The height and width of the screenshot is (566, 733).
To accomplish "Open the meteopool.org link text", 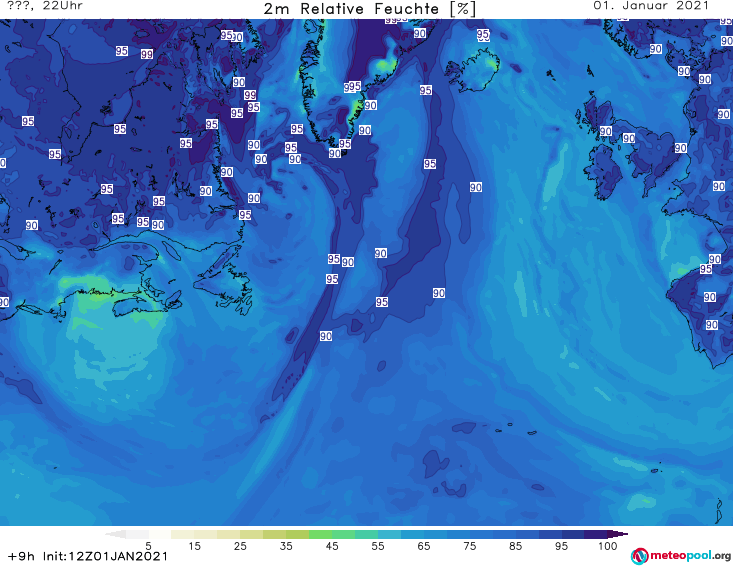I will coord(690,555).
